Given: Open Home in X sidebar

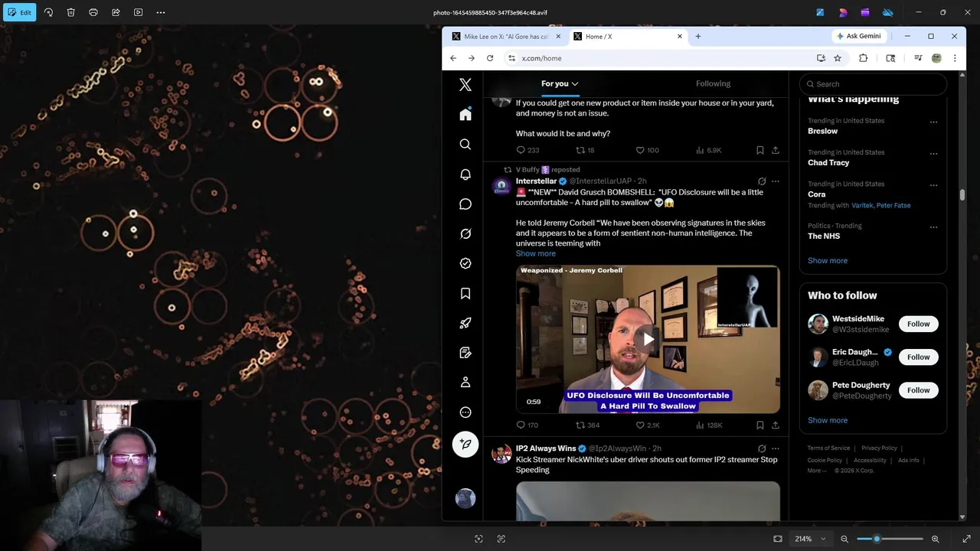Looking at the screenshot, I should 465,114.
